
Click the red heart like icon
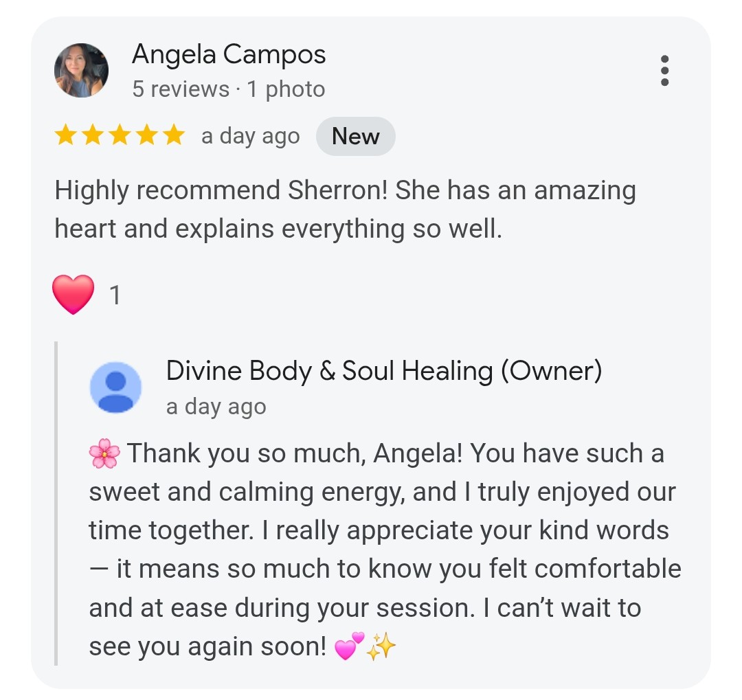(x=73, y=295)
